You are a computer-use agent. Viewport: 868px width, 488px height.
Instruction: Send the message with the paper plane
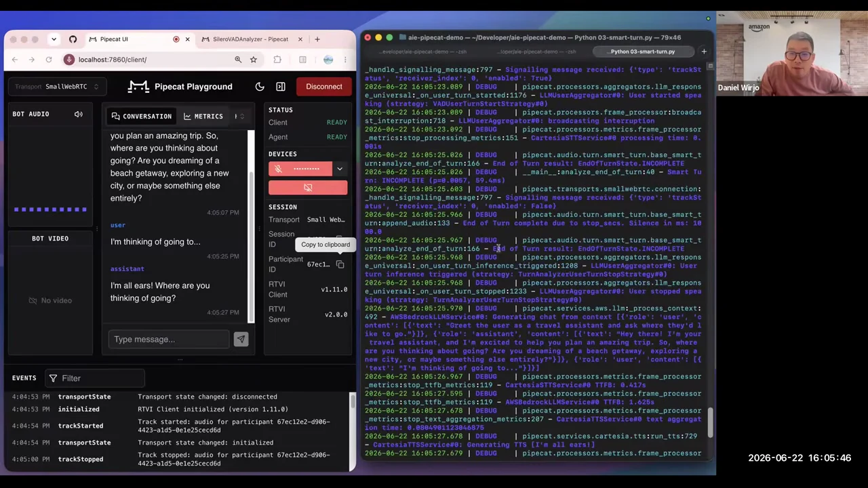coord(241,340)
